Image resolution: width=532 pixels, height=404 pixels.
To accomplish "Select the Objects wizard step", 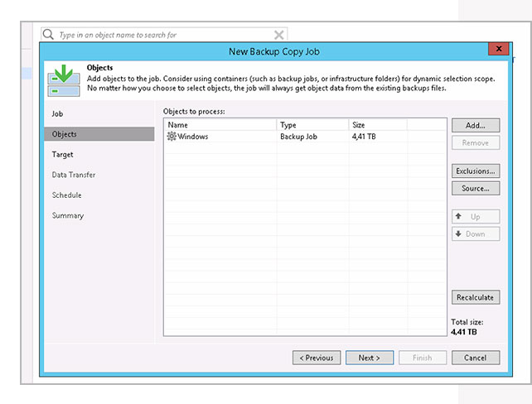I will point(65,134).
